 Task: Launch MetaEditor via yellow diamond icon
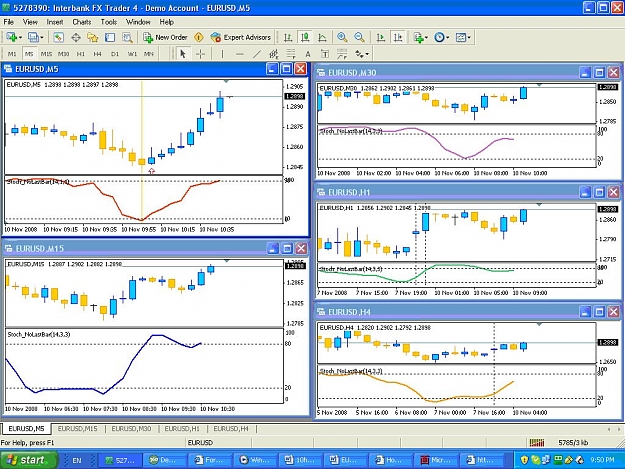pos(199,37)
